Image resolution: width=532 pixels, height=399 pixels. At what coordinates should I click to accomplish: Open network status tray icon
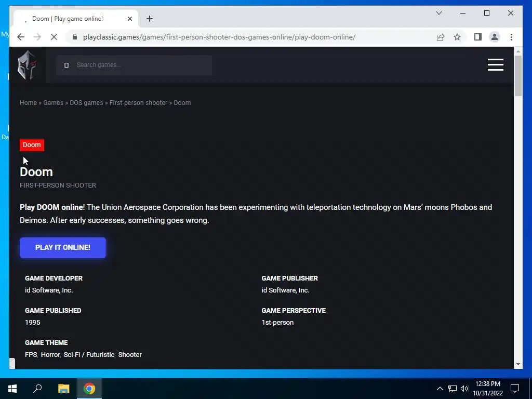click(453, 389)
